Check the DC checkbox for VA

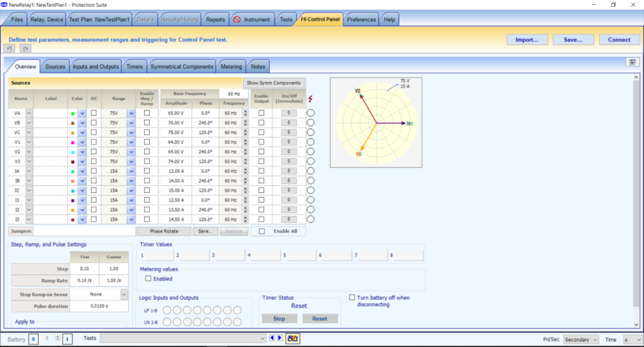point(94,113)
